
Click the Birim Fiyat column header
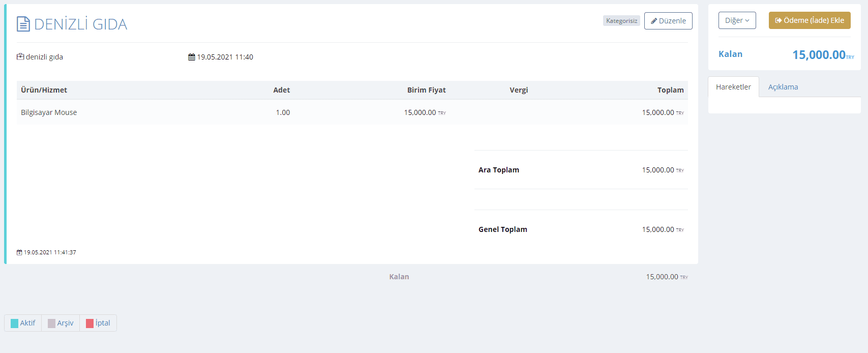pos(426,90)
